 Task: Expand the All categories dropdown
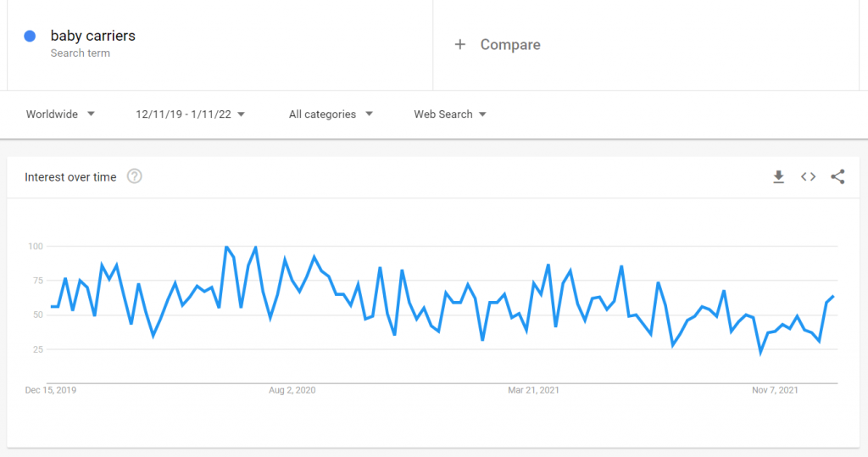(x=331, y=114)
